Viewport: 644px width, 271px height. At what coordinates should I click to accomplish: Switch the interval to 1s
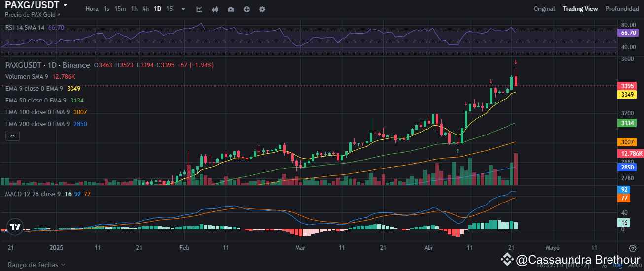tap(107, 9)
